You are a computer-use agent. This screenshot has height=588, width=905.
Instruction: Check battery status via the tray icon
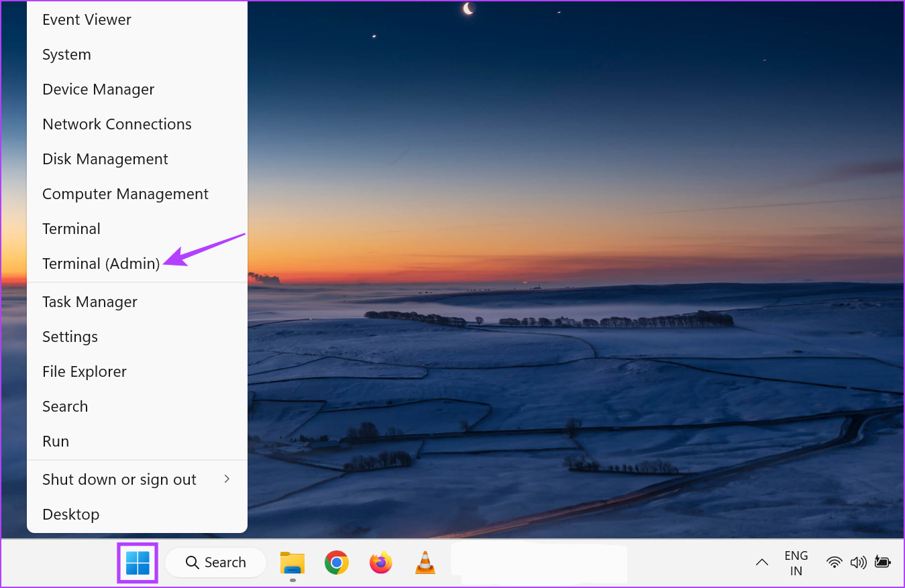pyautogui.click(x=883, y=563)
